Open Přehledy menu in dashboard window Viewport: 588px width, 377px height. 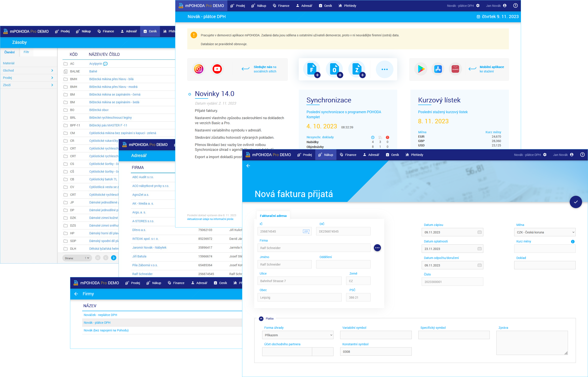[347, 6]
